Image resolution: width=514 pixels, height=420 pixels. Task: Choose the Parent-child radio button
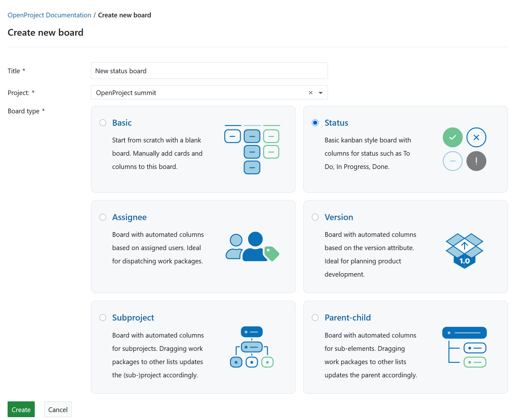pyautogui.click(x=315, y=318)
